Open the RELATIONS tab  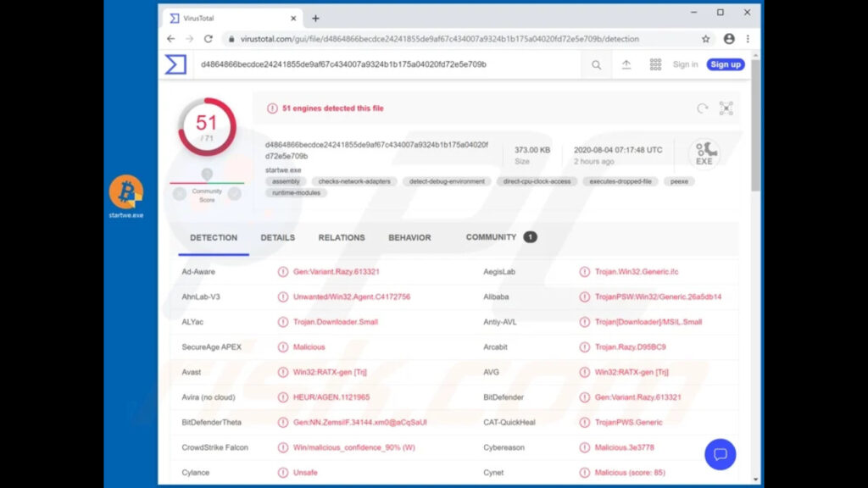pyautogui.click(x=342, y=237)
